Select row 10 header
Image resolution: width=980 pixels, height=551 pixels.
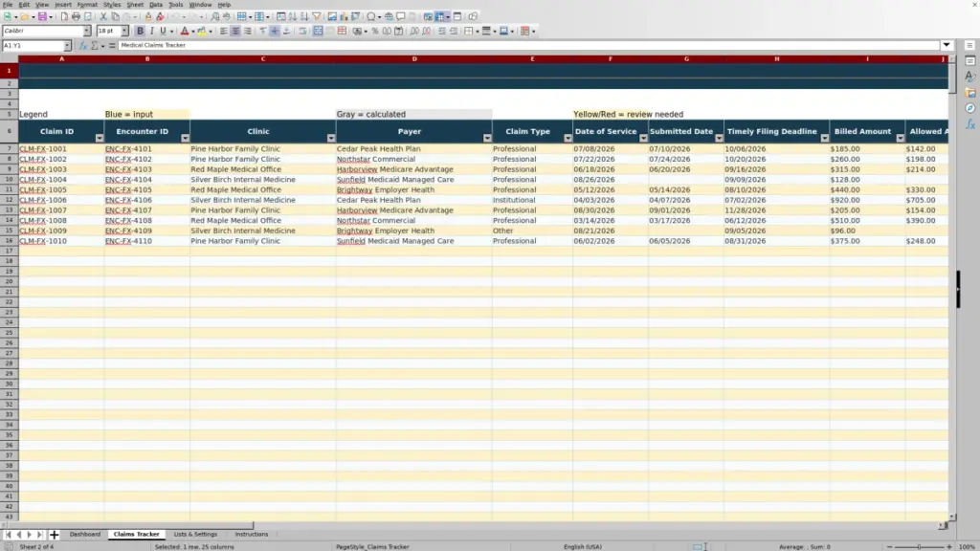10,179
